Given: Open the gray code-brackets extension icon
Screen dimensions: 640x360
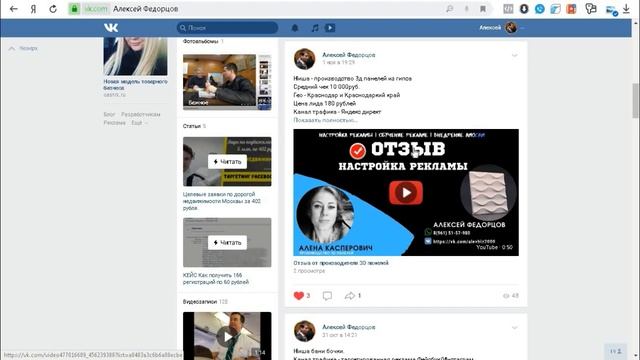Looking at the screenshot, I should 508,9.
